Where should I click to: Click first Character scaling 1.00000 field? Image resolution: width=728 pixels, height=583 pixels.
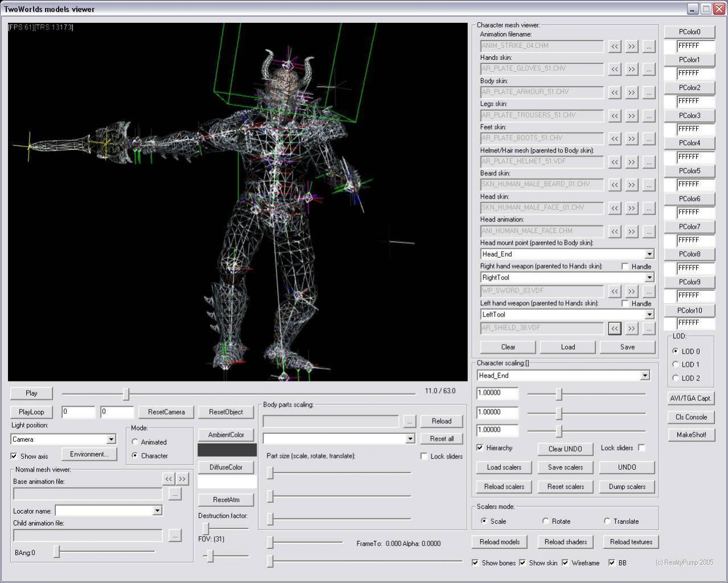tap(497, 393)
